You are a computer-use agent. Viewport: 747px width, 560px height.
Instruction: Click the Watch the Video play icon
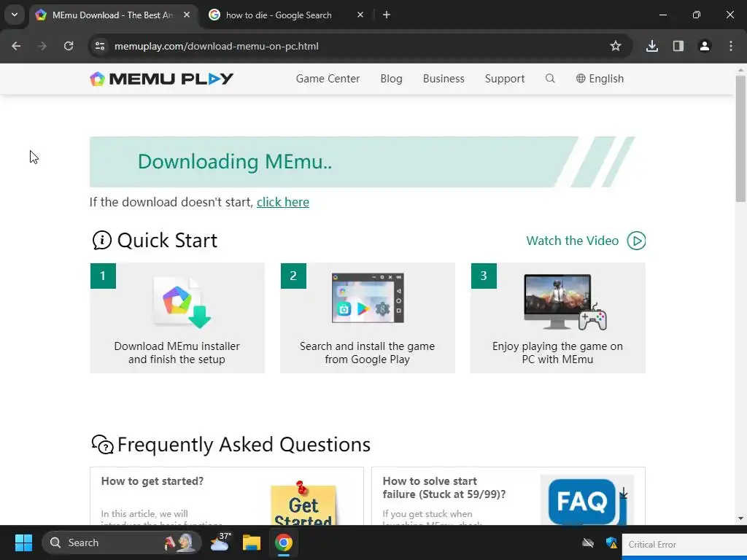click(x=636, y=241)
